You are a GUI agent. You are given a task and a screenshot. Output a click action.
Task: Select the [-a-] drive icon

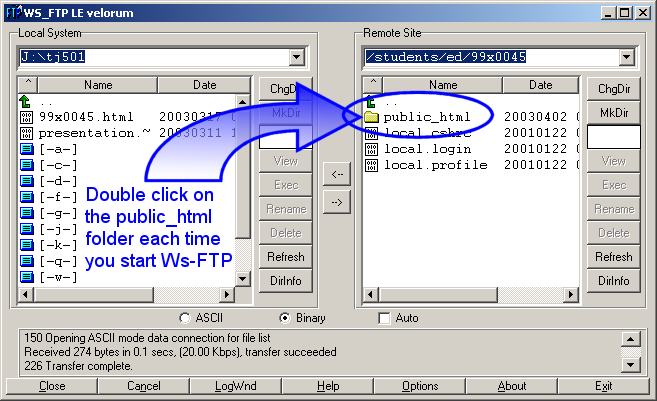(x=27, y=149)
